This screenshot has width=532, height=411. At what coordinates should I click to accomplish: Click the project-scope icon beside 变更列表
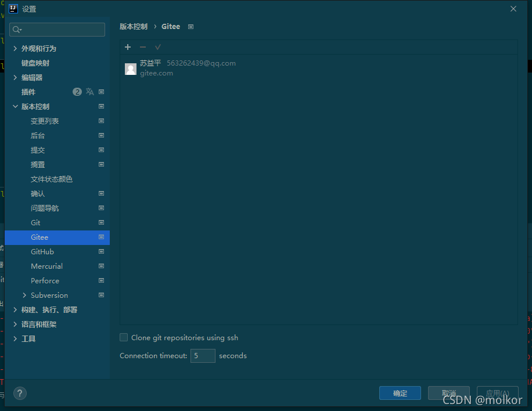pos(101,121)
